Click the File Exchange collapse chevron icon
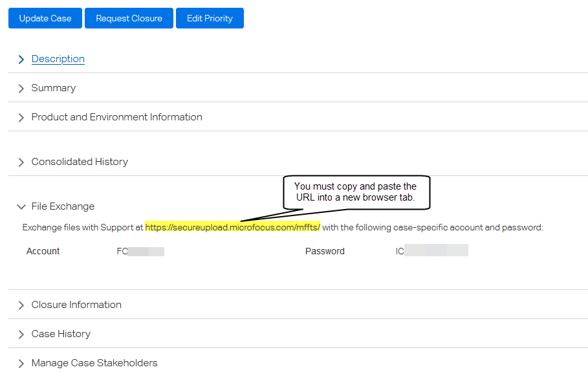The image size is (588, 374). pos(21,207)
